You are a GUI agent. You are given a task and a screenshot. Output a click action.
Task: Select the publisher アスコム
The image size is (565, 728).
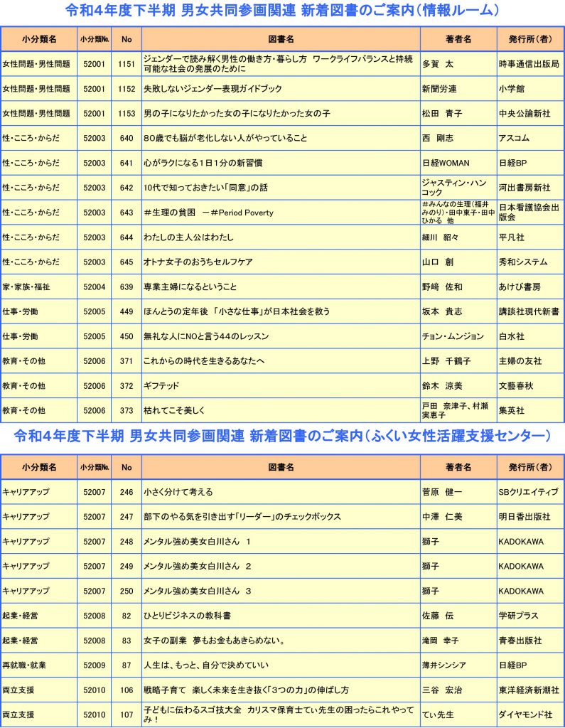[514, 139]
